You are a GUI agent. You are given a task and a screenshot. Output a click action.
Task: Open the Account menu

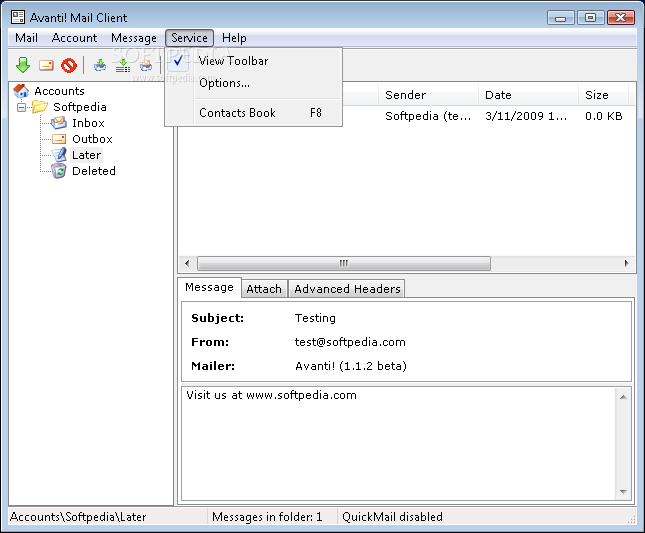click(x=74, y=38)
